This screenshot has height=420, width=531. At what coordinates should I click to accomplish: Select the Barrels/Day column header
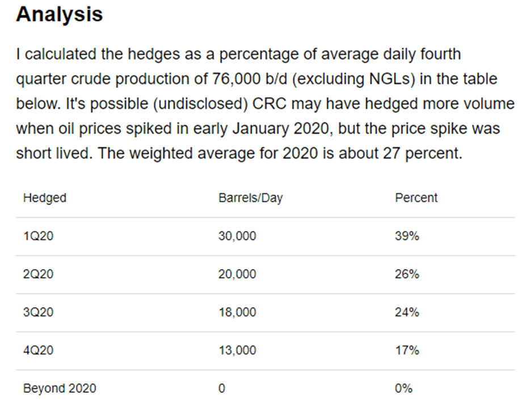(x=250, y=198)
